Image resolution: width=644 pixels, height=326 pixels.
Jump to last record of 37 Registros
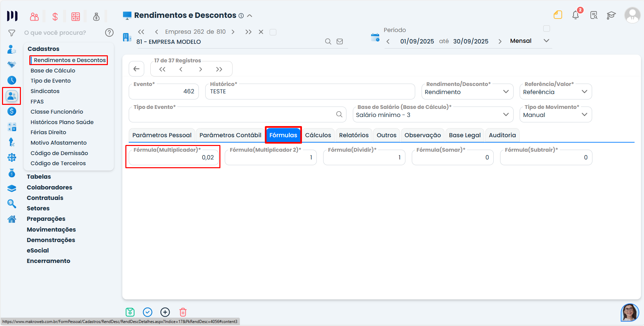tap(219, 69)
